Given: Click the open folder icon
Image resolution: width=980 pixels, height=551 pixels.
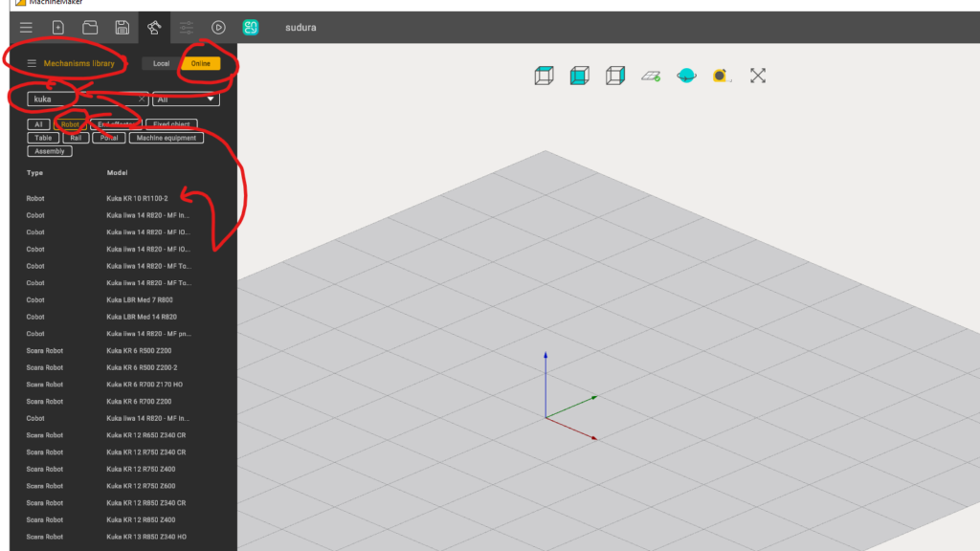Looking at the screenshot, I should click(x=90, y=27).
